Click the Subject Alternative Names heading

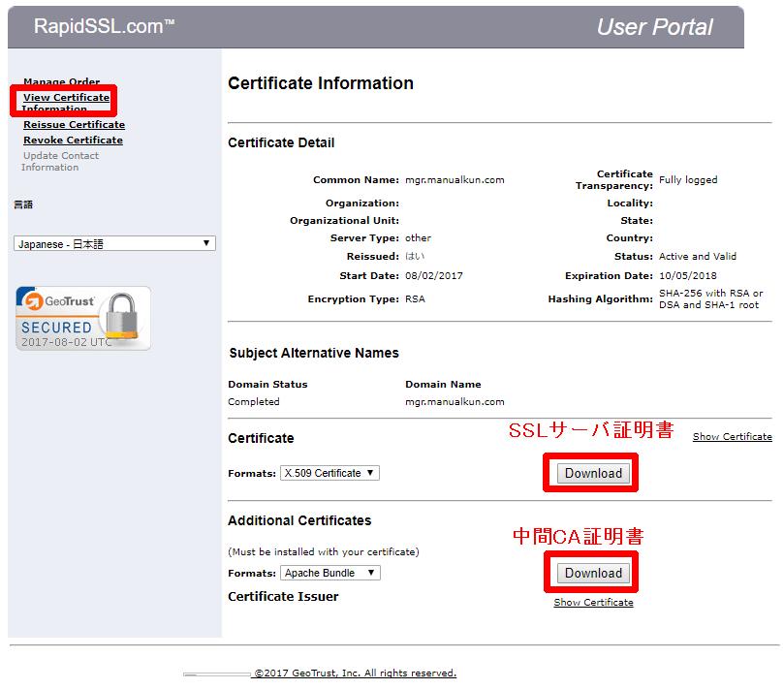coord(314,353)
